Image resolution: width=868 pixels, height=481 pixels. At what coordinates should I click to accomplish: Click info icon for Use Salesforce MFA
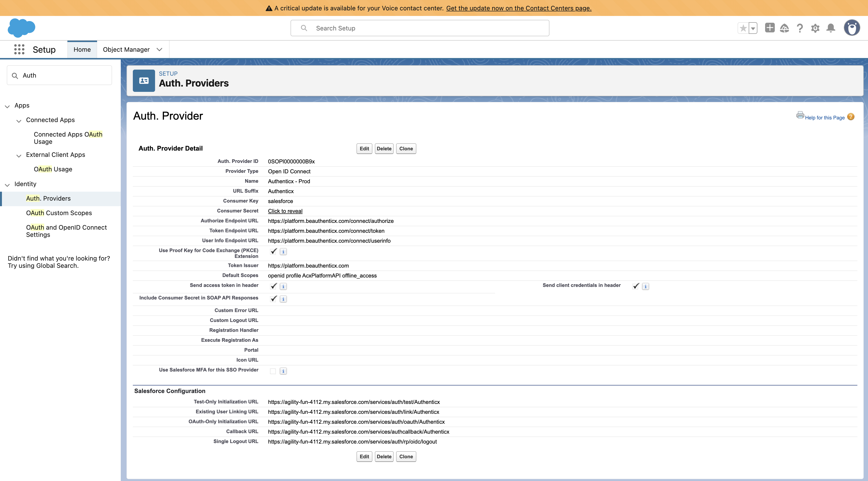click(x=283, y=371)
